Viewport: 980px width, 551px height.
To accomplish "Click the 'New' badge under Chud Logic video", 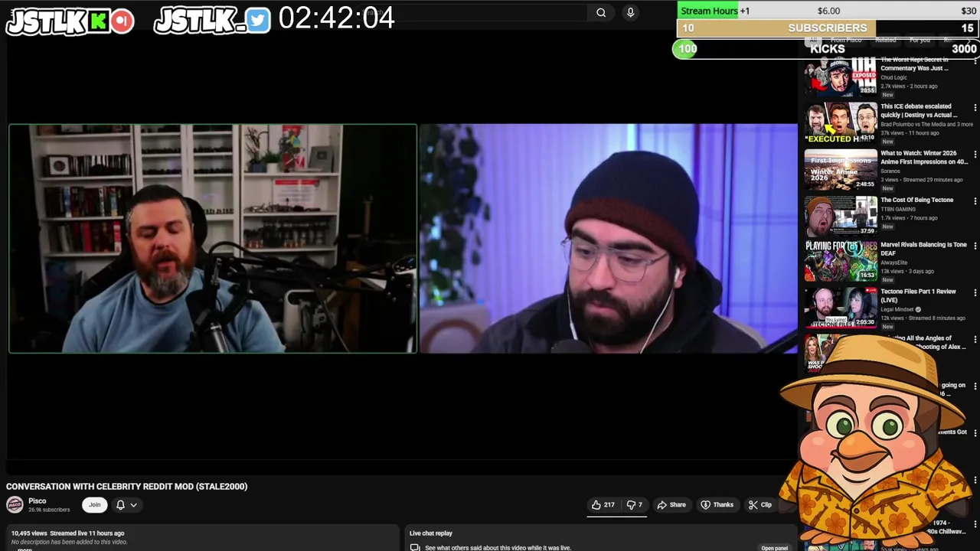I will tap(888, 95).
